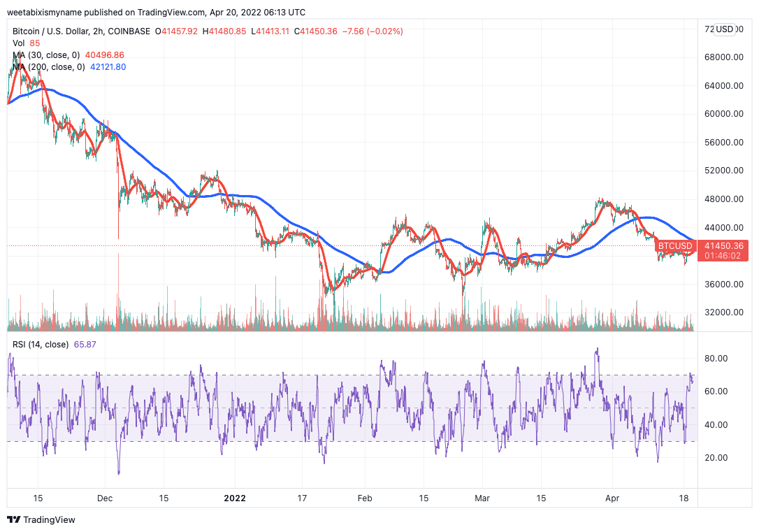Click the TradingView logo at bottom left
This screenshot has width=759, height=532.
point(41,519)
